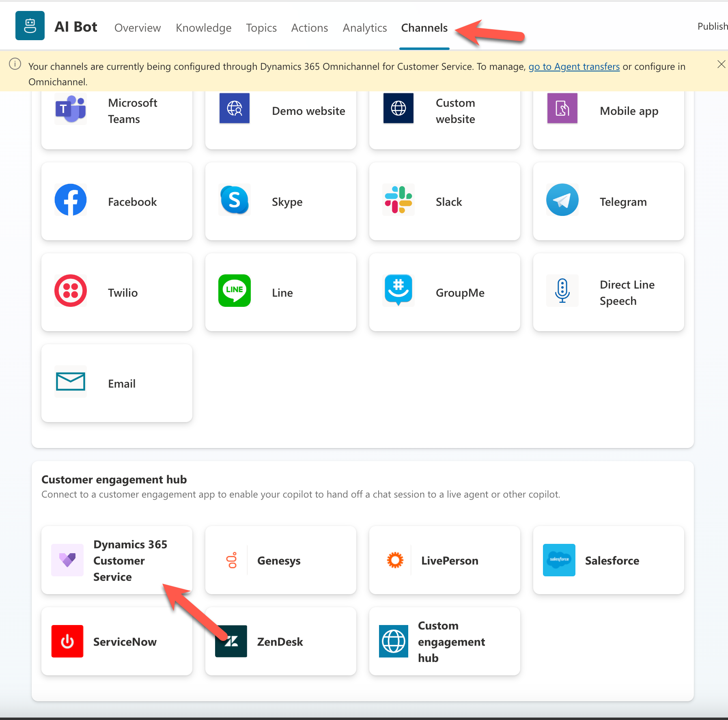Open the Analytics tab
The height and width of the screenshot is (720, 728).
click(365, 28)
